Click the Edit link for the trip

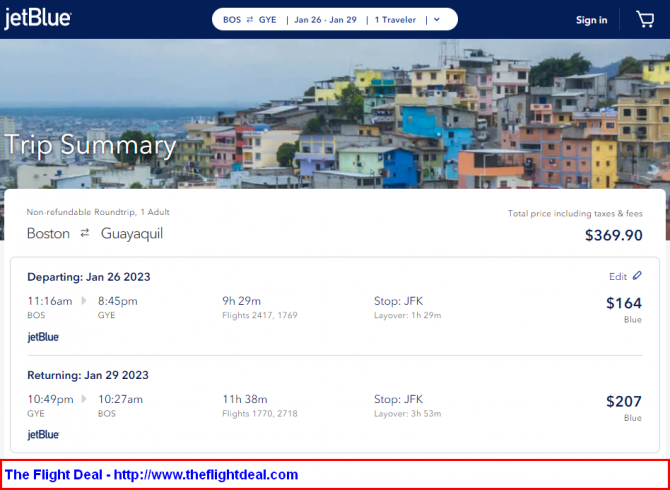618,276
